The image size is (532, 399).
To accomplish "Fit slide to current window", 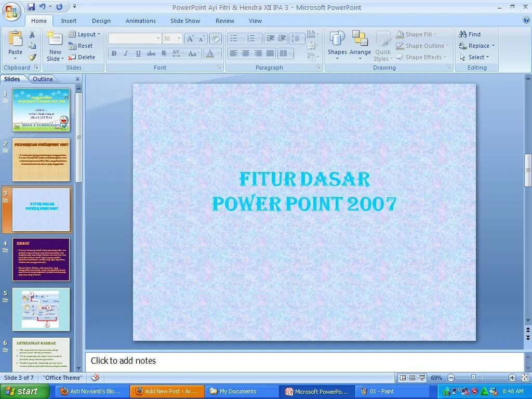I will (525, 378).
